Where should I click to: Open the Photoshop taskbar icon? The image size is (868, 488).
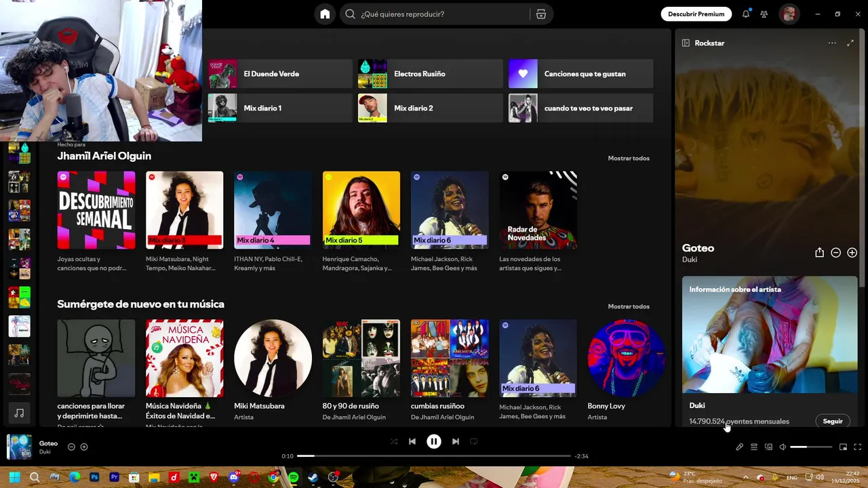pyautogui.click(x=94, y=477)
